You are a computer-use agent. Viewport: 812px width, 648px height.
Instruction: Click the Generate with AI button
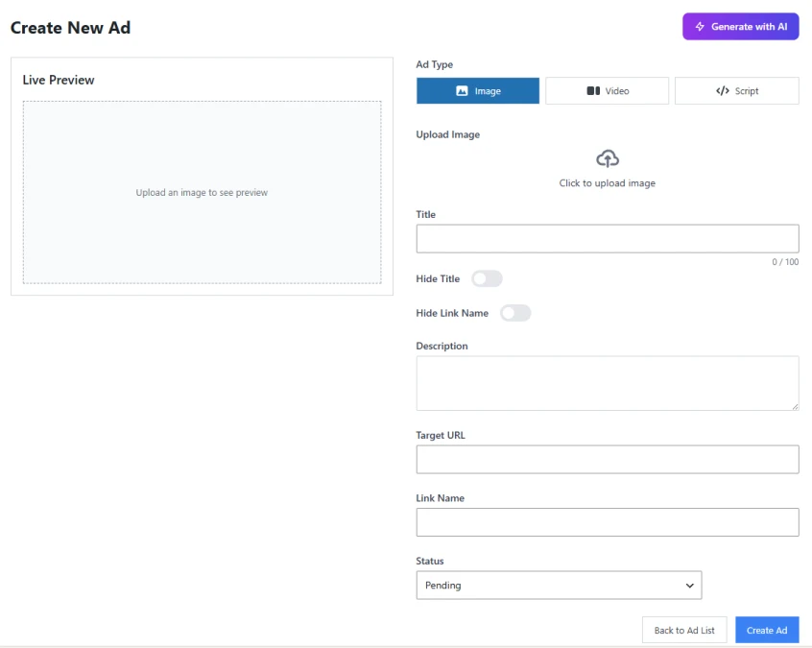741,27
